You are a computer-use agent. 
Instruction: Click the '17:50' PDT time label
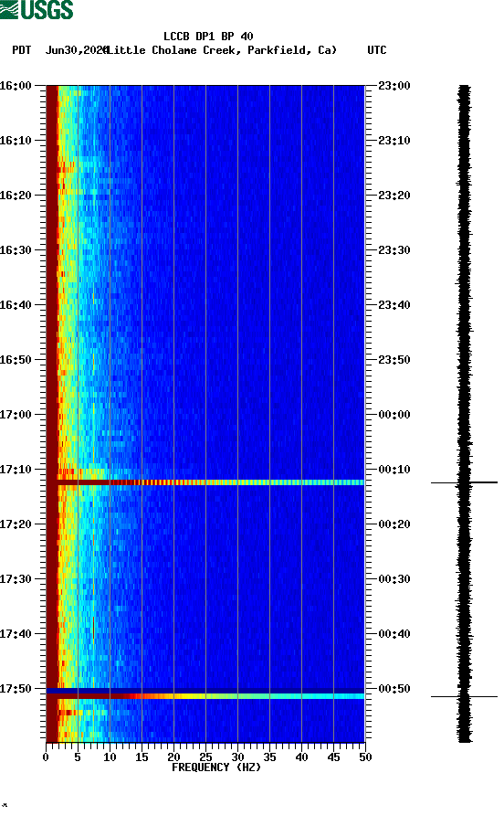pyautogui.click(x=16, y=689)
